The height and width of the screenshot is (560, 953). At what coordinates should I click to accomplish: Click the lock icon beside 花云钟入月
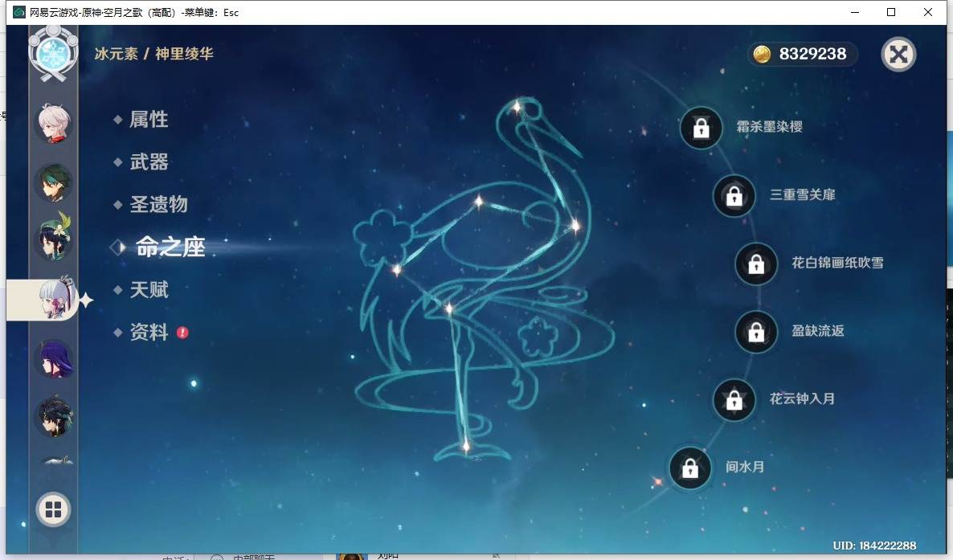(x=734, y=399)
